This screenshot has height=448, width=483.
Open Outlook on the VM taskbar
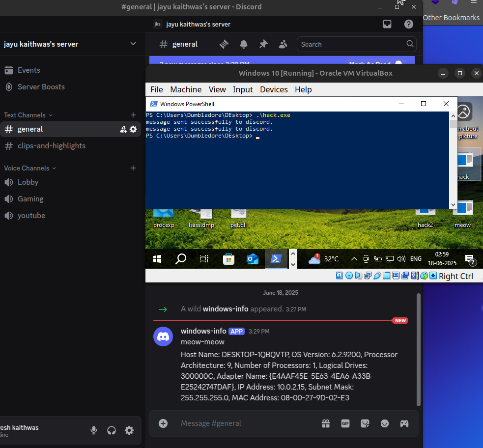(x=252, y=259)
